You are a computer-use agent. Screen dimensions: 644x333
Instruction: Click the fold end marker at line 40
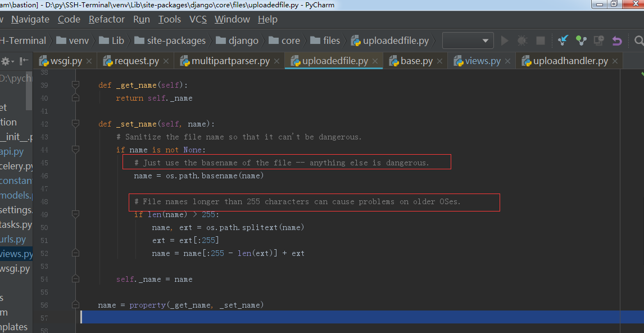pyautogui.click(x=75, y=98)
